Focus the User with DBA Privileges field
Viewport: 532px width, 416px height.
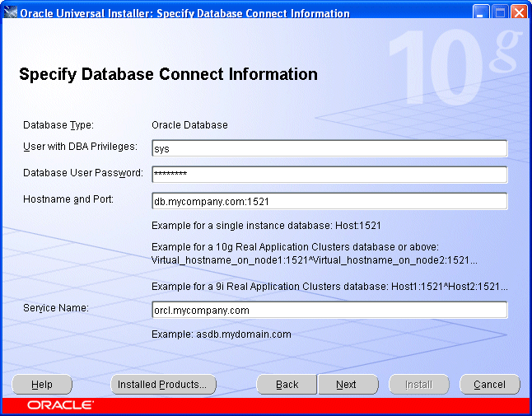(329, 148)
